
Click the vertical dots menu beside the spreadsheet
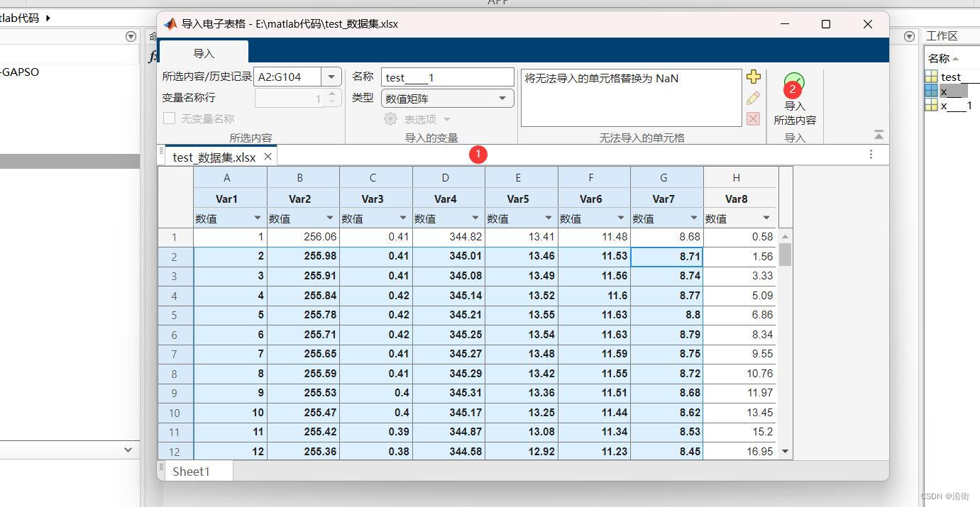click(x=871, y=154)
